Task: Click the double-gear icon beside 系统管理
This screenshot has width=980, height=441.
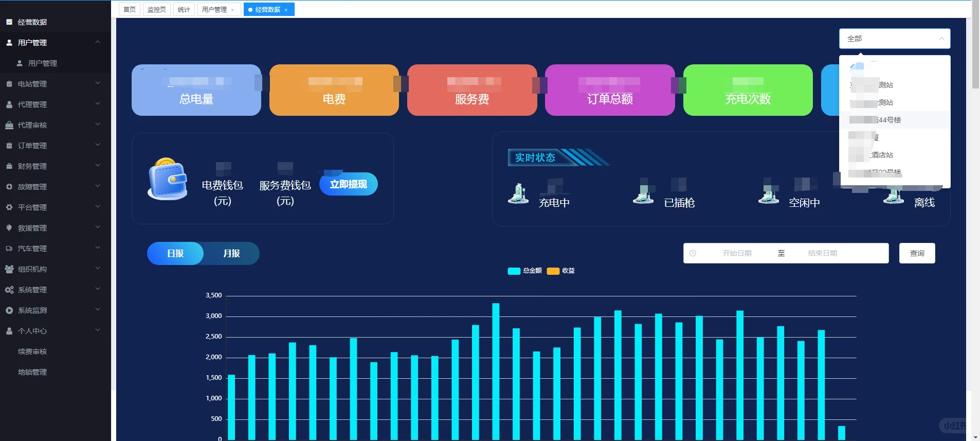Action: tap(9, 290)
